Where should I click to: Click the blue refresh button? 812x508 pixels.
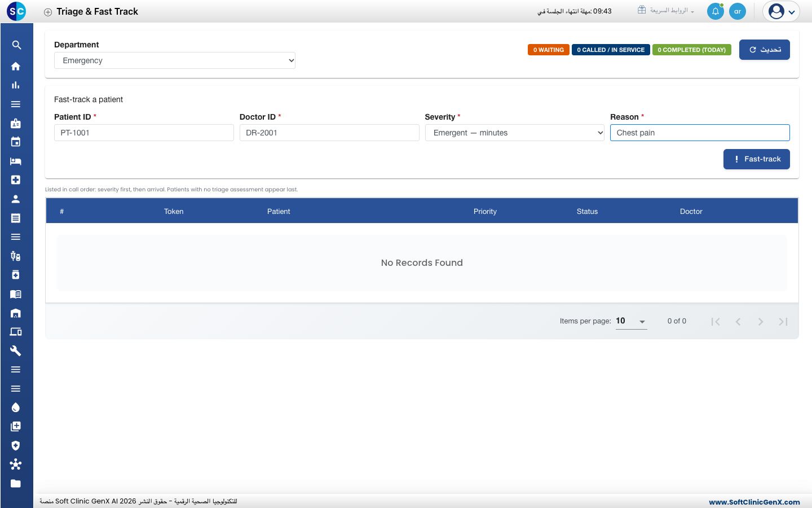(765, 50)
